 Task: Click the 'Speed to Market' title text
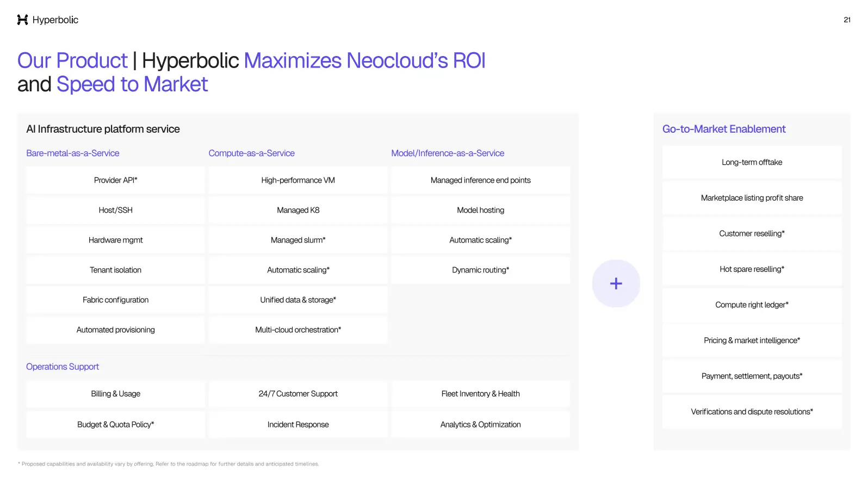point(132,84)
